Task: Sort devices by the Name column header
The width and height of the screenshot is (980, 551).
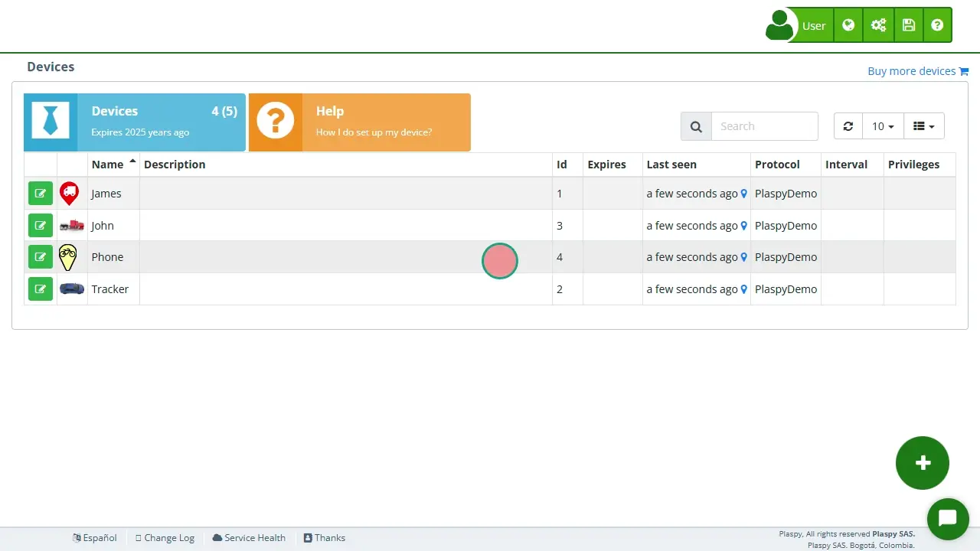Action: (x=106, y=164)
